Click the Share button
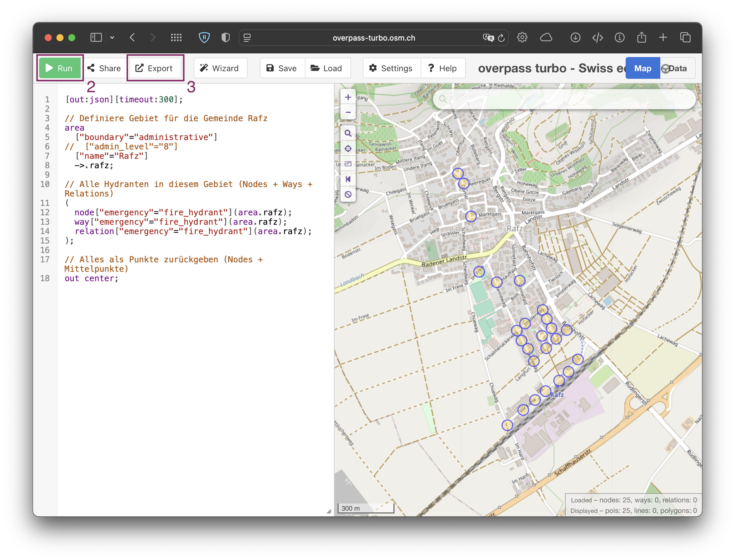The width and height of the screenshot is (735, 560). (x=104, y=68)
